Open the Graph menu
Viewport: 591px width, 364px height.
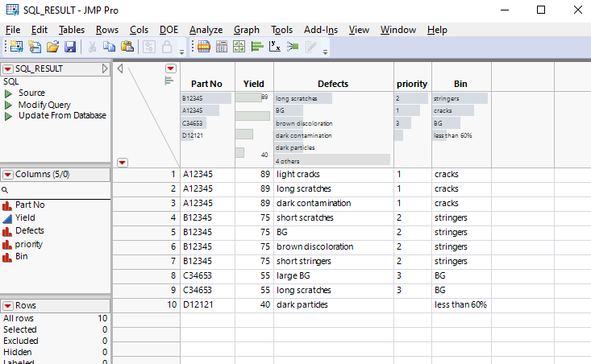(x=247, y=30)
